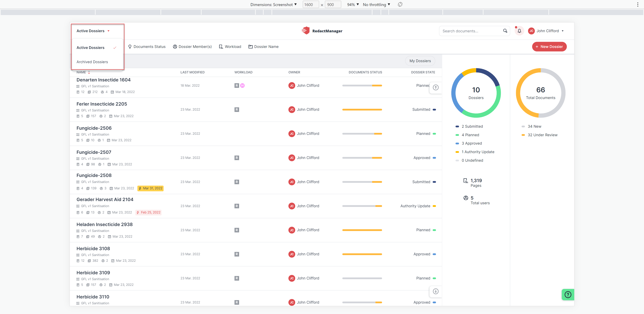The image size is (644, 314).
Task: Click the H workload badge for Denarten Insectide 1604
Action: [242, 85]
